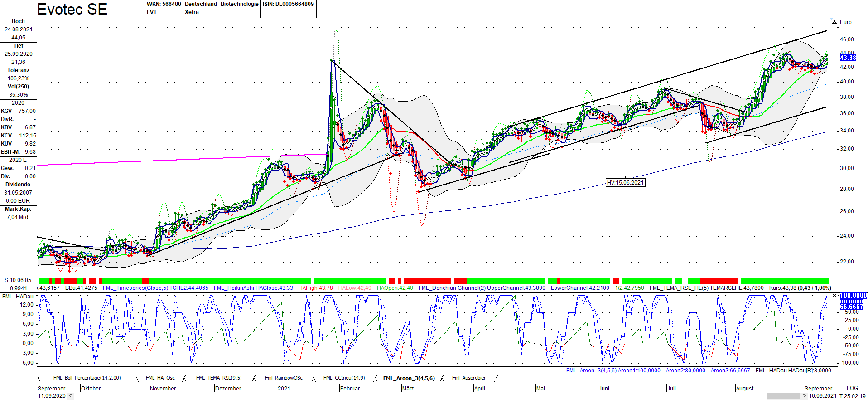Image resolution: width=868 pixels, height=400 pixels.
Task: Click the Biotechnologie sector label
Action: click(x=240, y=4)
